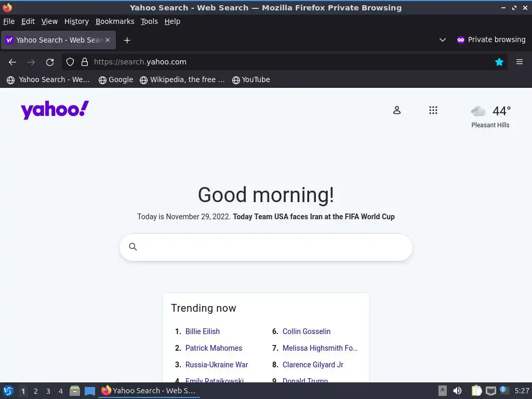The image size is (532, 399).
Task: Open the Yahoo Search bookmark in toolbar
Action: point(48,79)
